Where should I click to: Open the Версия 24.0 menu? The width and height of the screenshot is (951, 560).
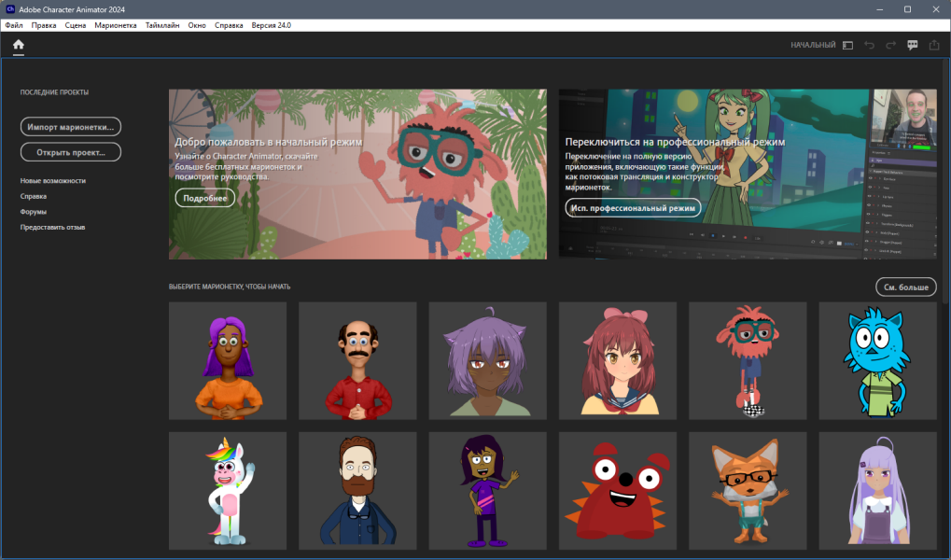pos(271,25)
